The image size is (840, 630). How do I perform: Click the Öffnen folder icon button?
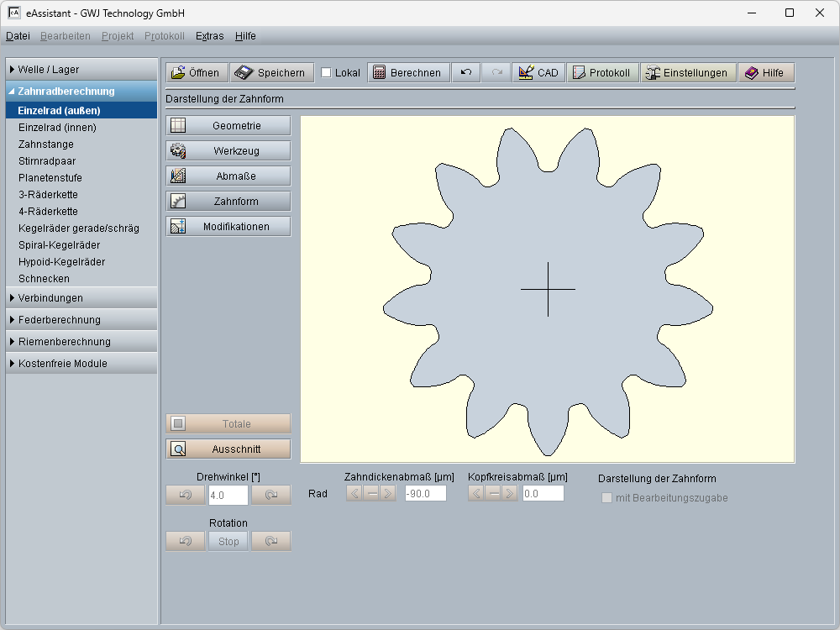pos(195,73)
